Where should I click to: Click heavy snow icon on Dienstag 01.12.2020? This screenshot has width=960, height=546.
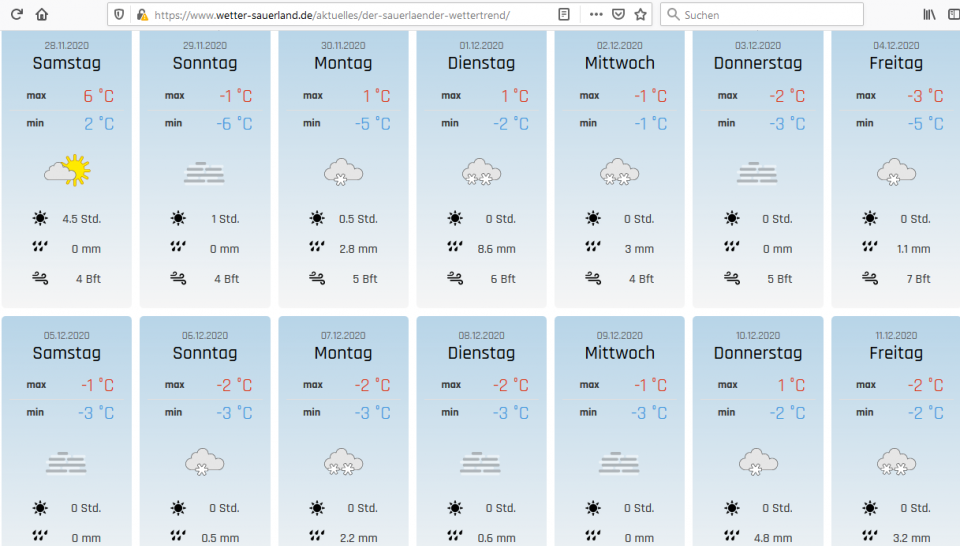(481, 171)
